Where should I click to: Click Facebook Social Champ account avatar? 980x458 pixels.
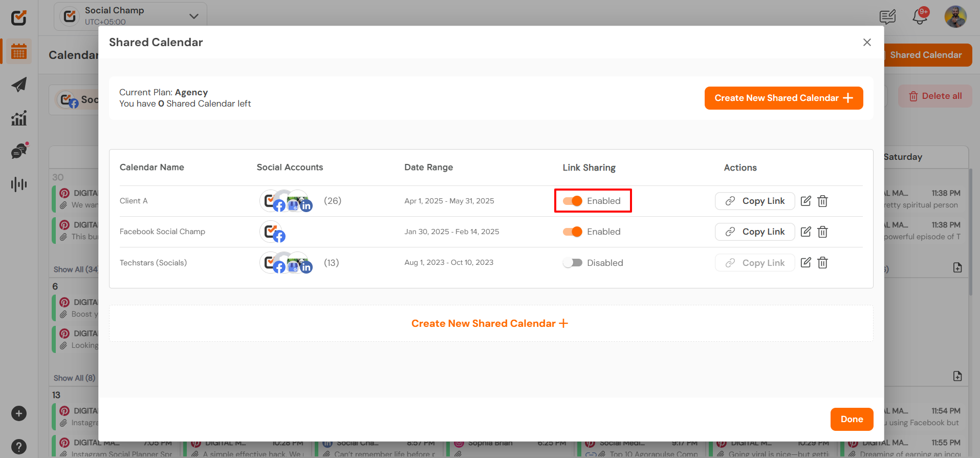tap(272, 232)
